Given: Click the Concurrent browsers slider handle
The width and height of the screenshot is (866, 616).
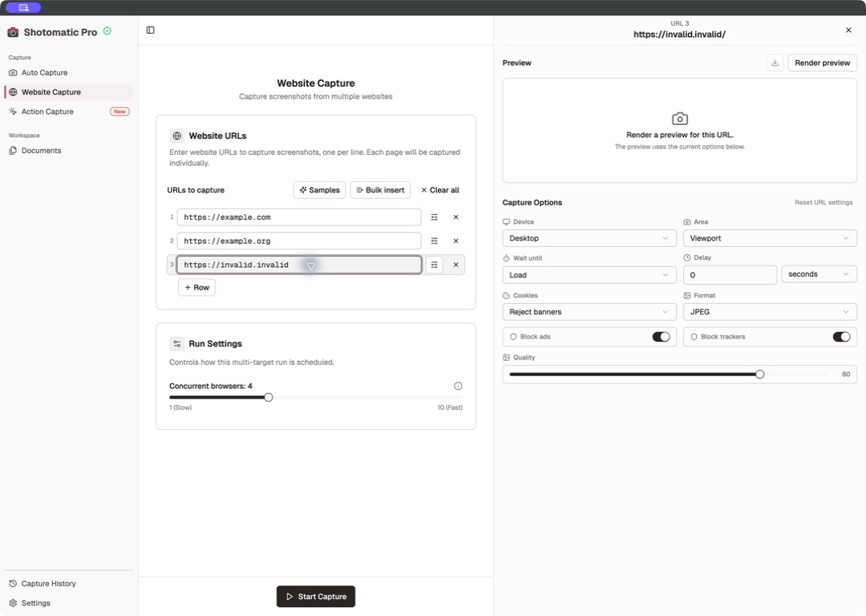Looking at the screenshot, I should 269,397.
